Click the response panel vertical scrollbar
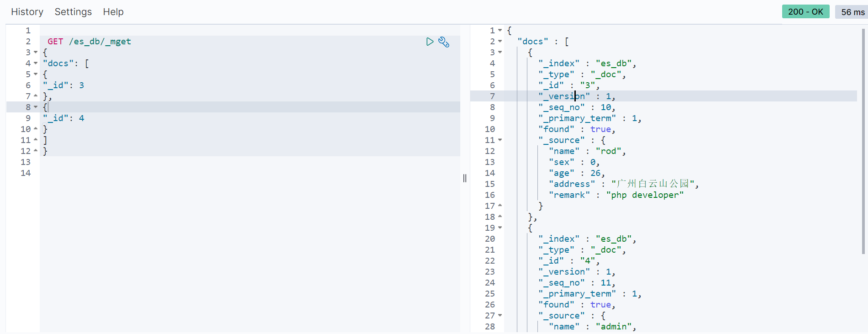 click(863, 141)
